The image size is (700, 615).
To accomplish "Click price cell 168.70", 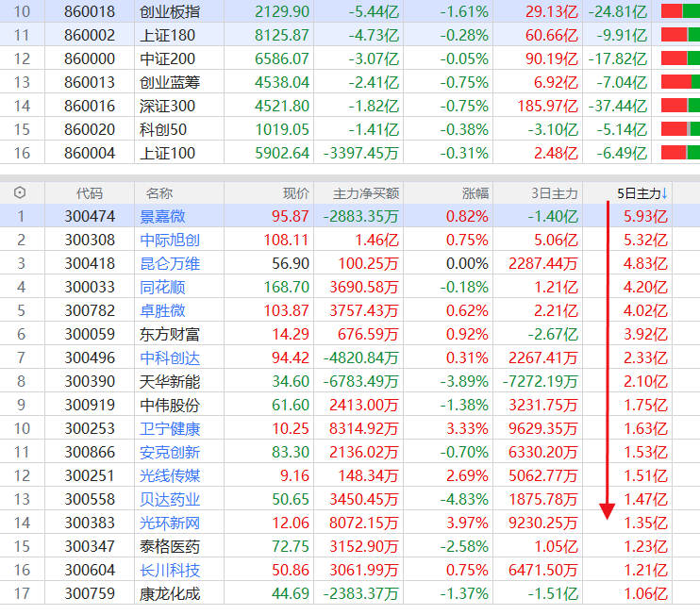I will click(x=286, y=288).
